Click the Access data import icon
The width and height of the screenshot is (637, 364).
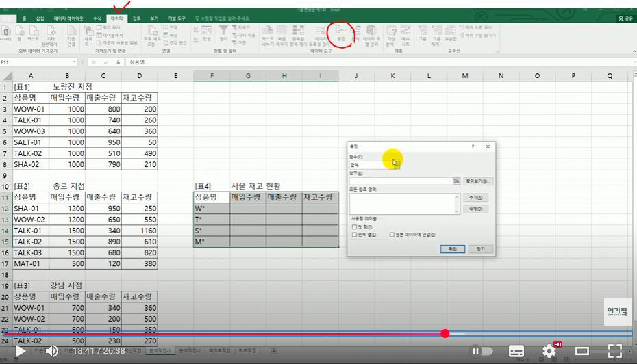pos(5,34)
